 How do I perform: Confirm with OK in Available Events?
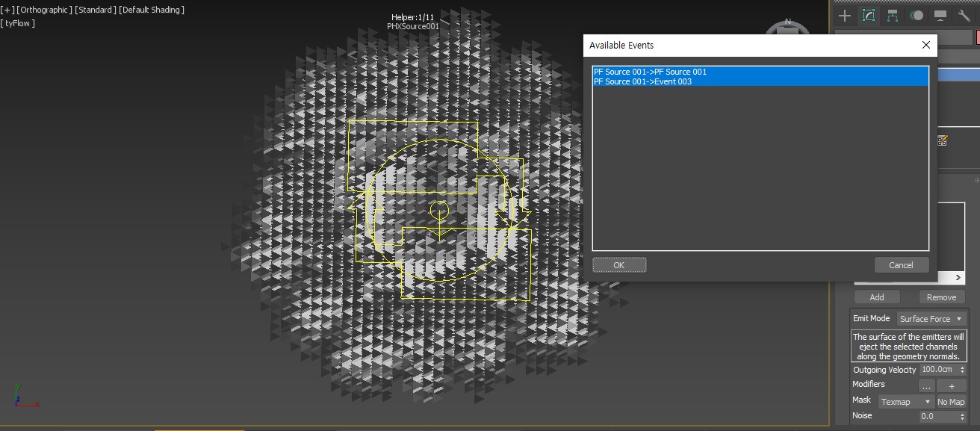(619, 265)
